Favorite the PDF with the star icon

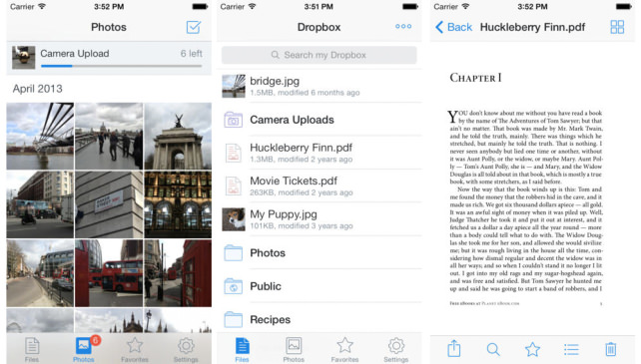532,349
